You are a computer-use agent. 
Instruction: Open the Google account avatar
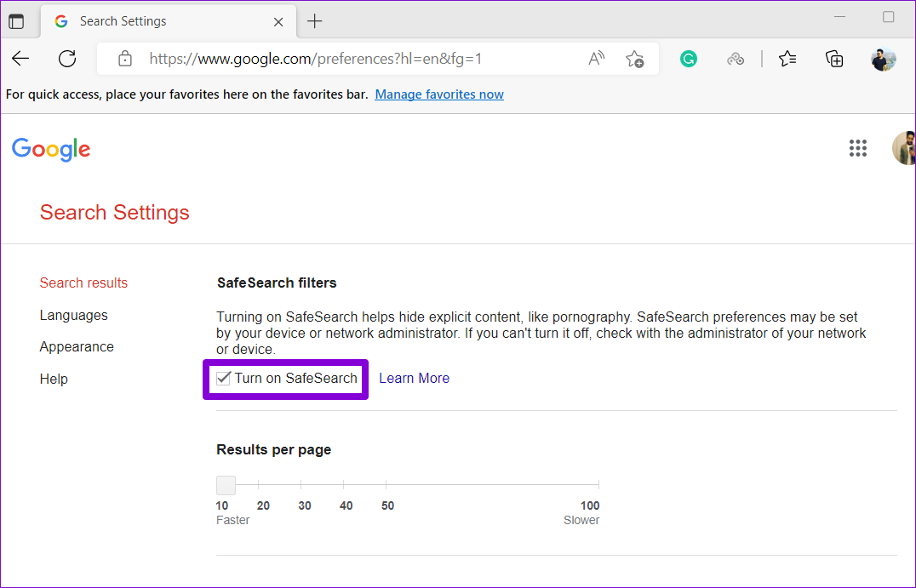coord(904,148)
